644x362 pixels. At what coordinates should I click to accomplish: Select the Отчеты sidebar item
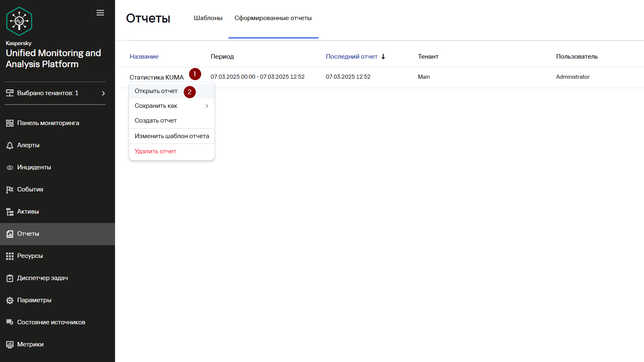tap(57, 234)
